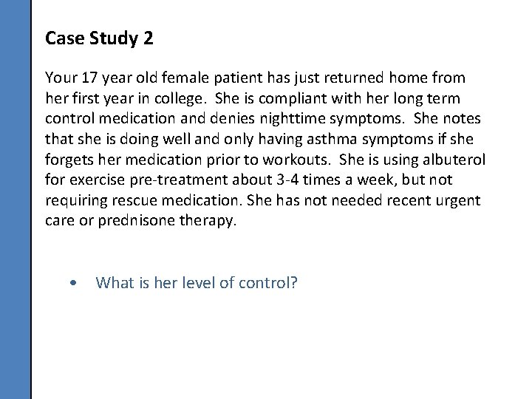Click the word "albuterol" in the paragraph
Viewport: 532px width, 399px height.
point(454,160)
